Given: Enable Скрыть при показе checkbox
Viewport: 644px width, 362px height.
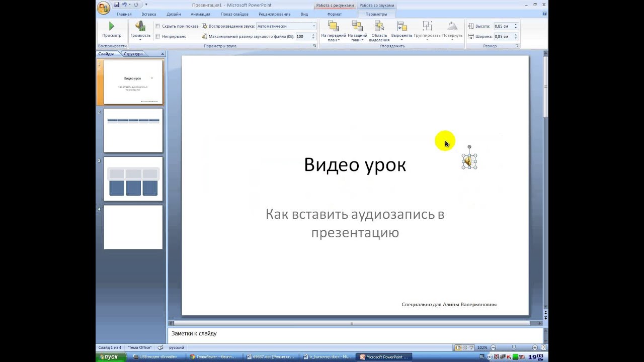Looking at the screenshot, I should click(x=158, y=26).
